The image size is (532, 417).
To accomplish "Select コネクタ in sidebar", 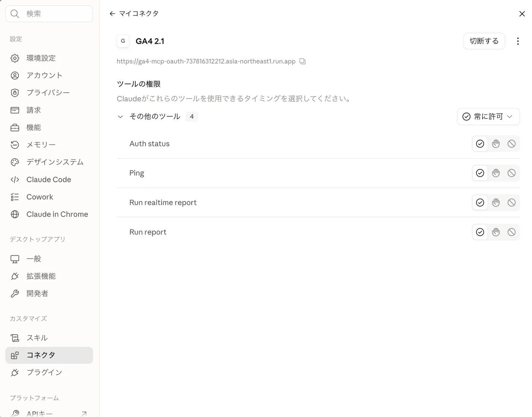I will (49, 355).
